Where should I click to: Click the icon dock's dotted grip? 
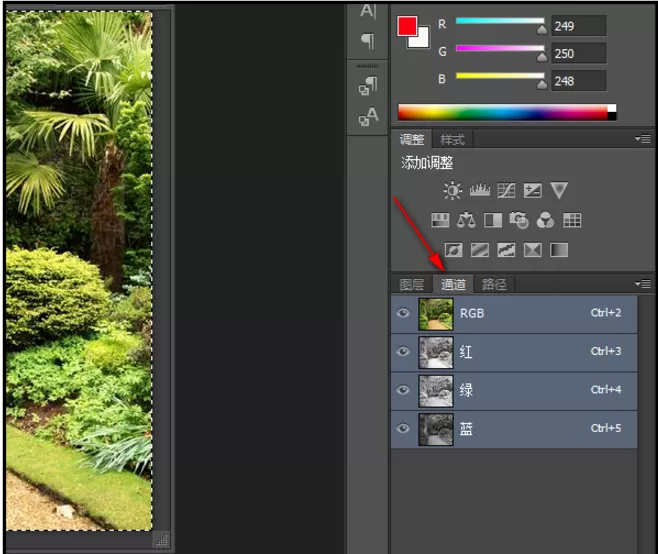pyautogui.click(x=367, y=66)
